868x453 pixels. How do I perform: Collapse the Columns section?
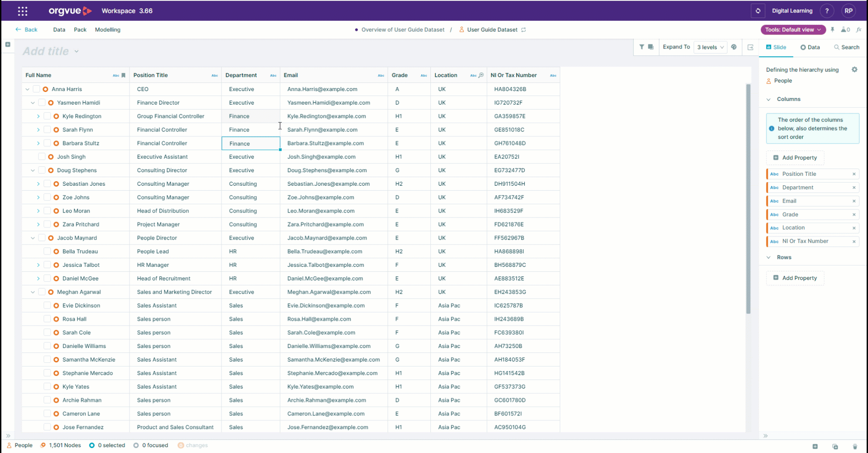tap(768, 99)
